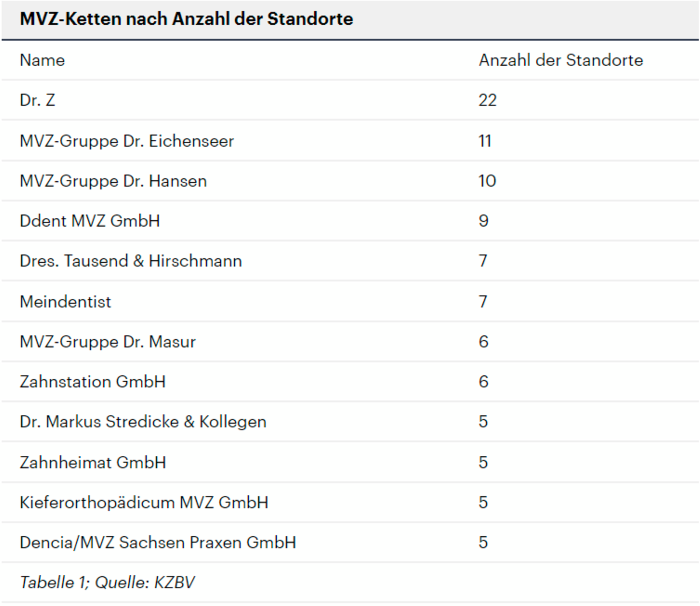
Task: Select the value 10 in the Hansen row
Action: [487, 181]
